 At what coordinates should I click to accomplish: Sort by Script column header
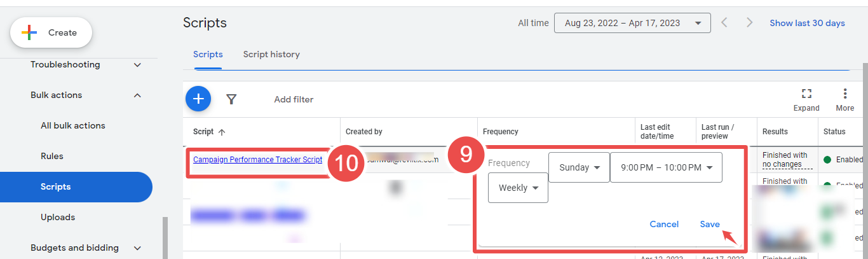coord(209,132)
